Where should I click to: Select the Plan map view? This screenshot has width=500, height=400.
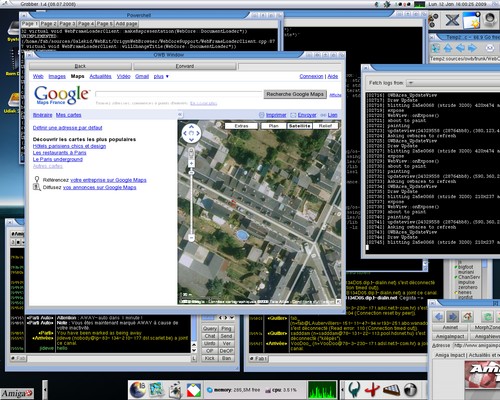pos(274,126)
